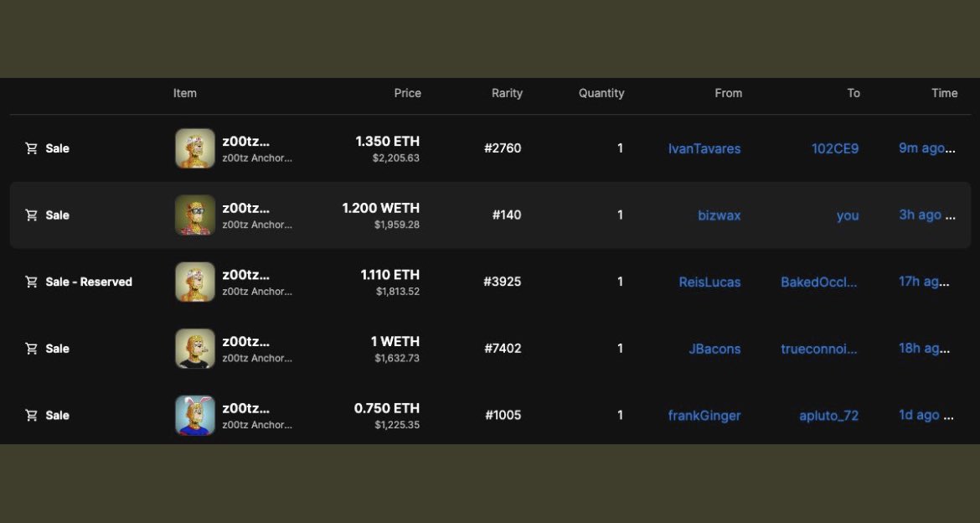The height and width of the screenshot is (523, 980).
Task: Click the 0.750 ETH price
Action: [x=387, y=408]
